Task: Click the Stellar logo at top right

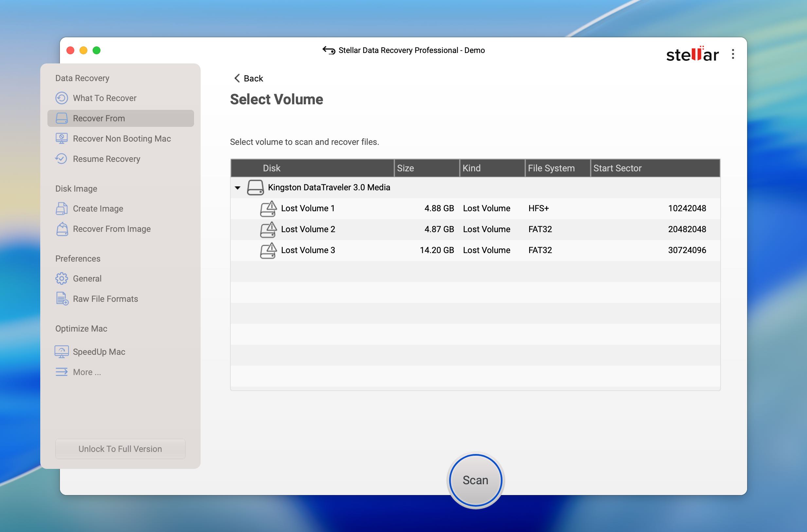Action: coord(692,55)
